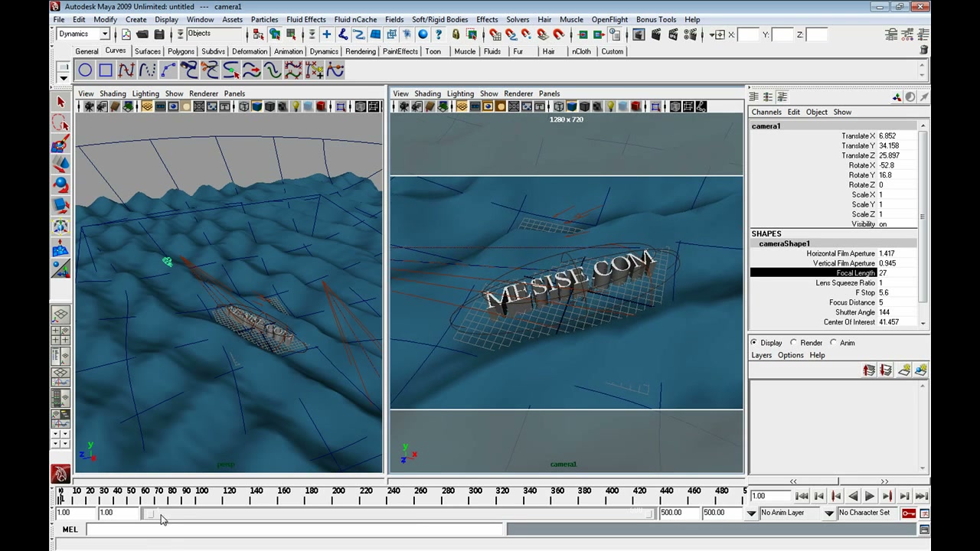Click the detach curves scissors shelf icon

[x=210, y=70]
